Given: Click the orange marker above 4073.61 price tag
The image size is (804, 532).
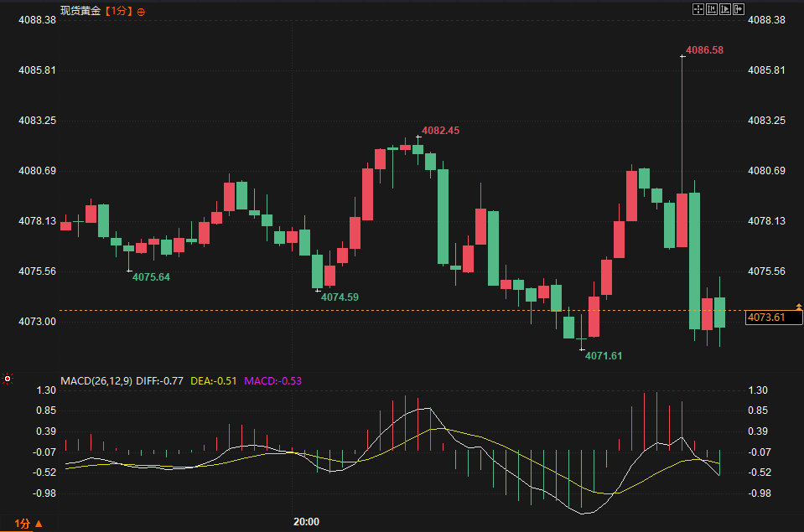Looking at the screenshot, I should click(x=798, y=307).
